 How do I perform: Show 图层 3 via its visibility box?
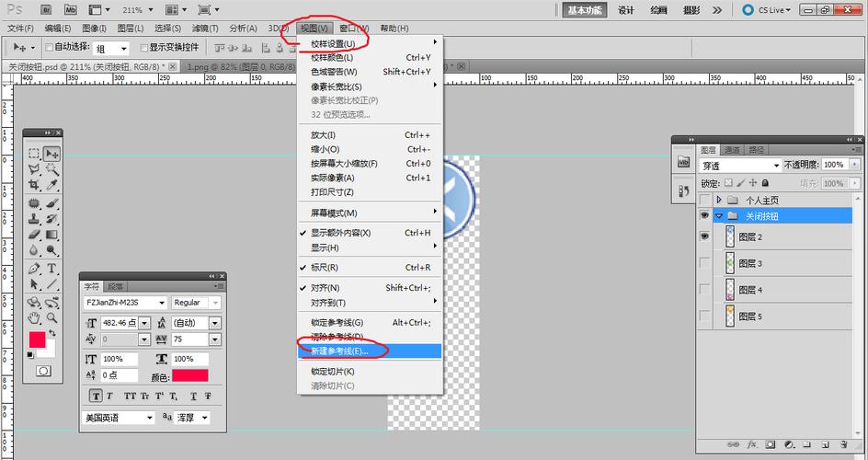pyautogui.click(x=704, y=263)
